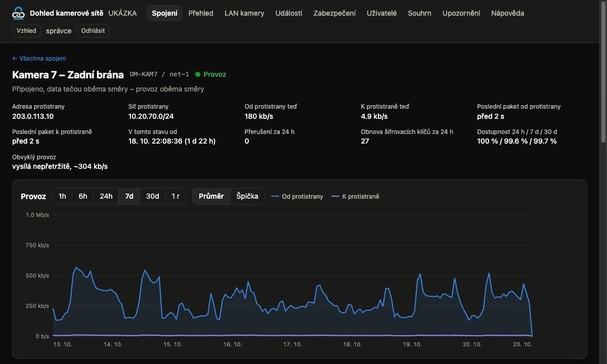Screen dimensions: 607x364
Task: Open the Zabezpečení tab
Action: (x=334, y=13)
